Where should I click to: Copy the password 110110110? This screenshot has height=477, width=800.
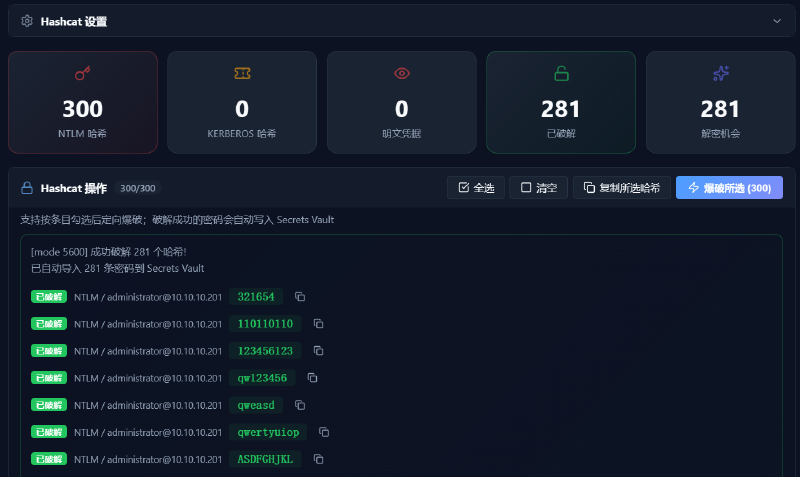318,323
